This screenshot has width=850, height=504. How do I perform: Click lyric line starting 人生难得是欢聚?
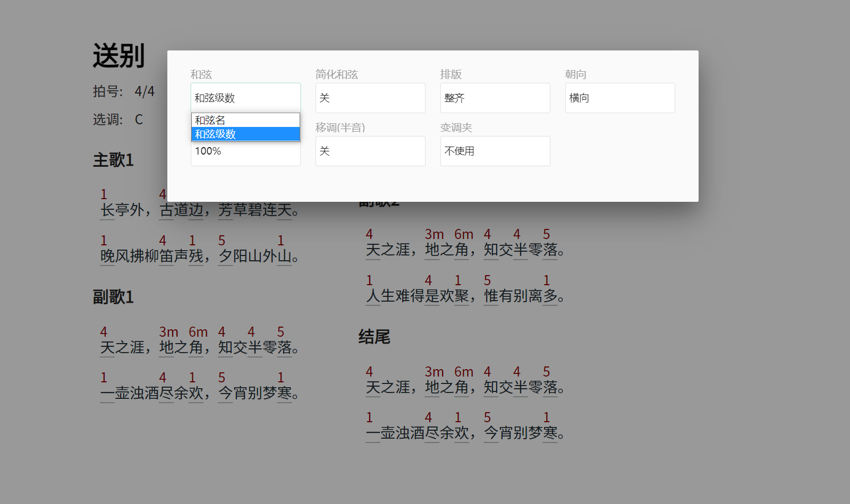click(465, 296)
